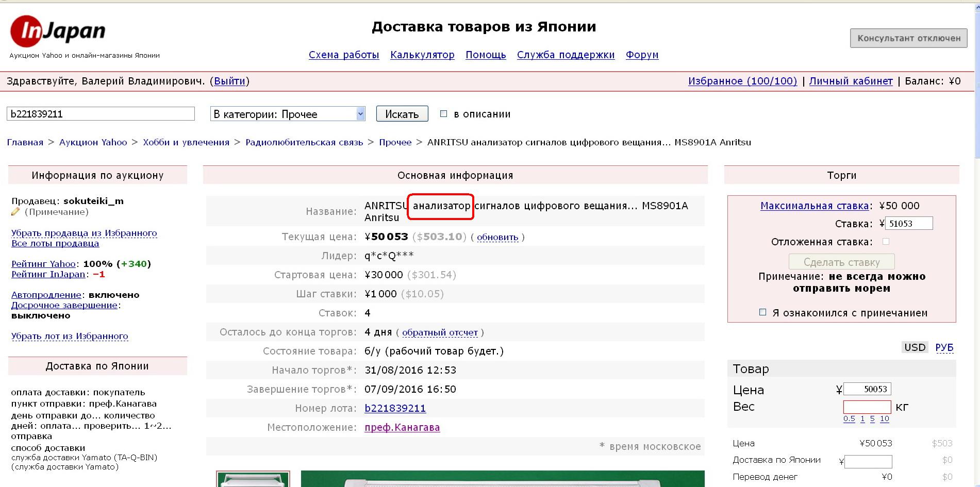Click seller name sokuteiki_m
This screenshot has width=980, height=487.
(x=93, y=201)
